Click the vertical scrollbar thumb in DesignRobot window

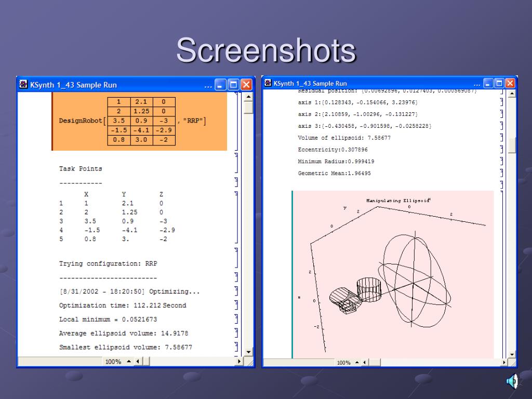[x=248, y=108]
